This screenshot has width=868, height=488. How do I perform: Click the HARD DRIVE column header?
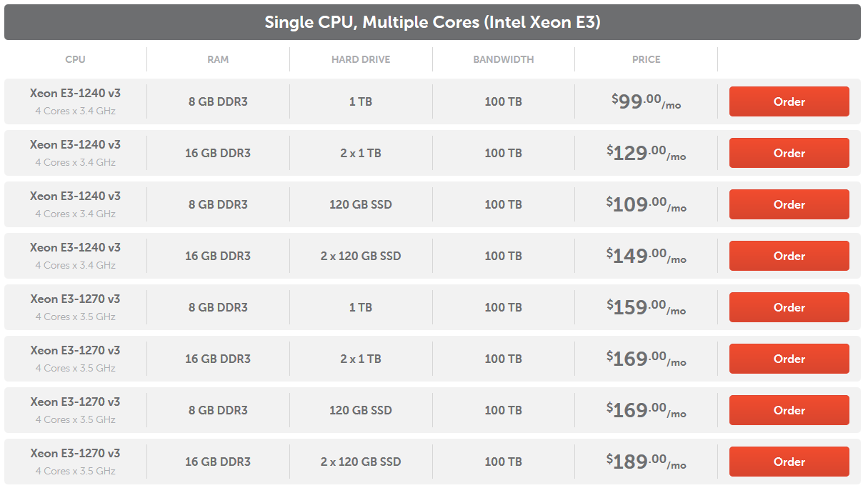pos(361,59)
